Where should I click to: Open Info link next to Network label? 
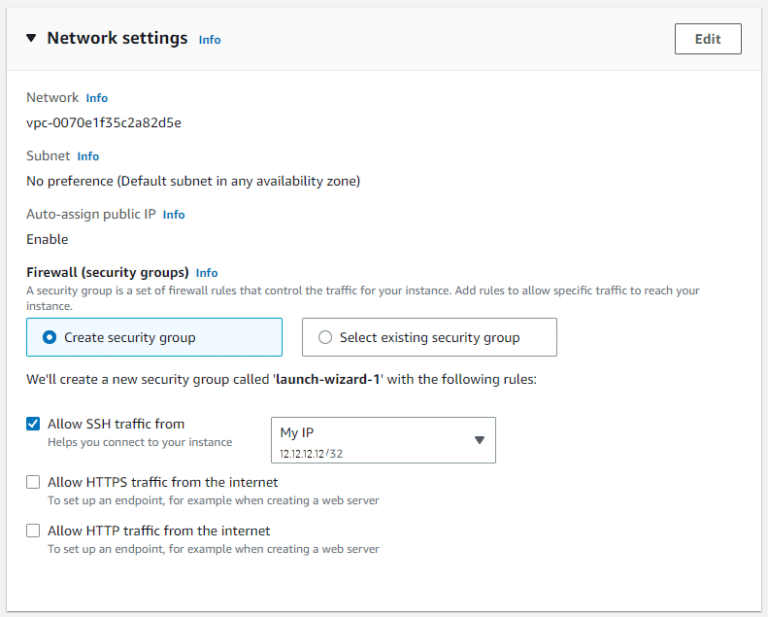[96, 98]
